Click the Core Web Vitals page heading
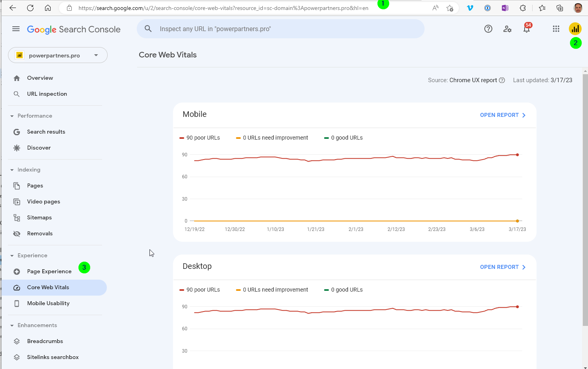Screen dimensions: 588x369 tap(168, 55)
